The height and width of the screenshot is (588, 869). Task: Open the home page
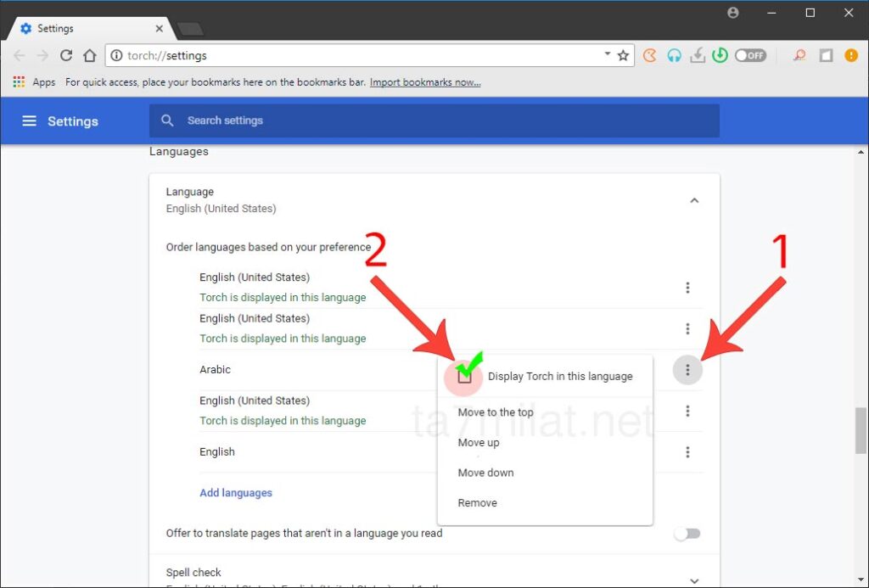click(x=90, y=55)
